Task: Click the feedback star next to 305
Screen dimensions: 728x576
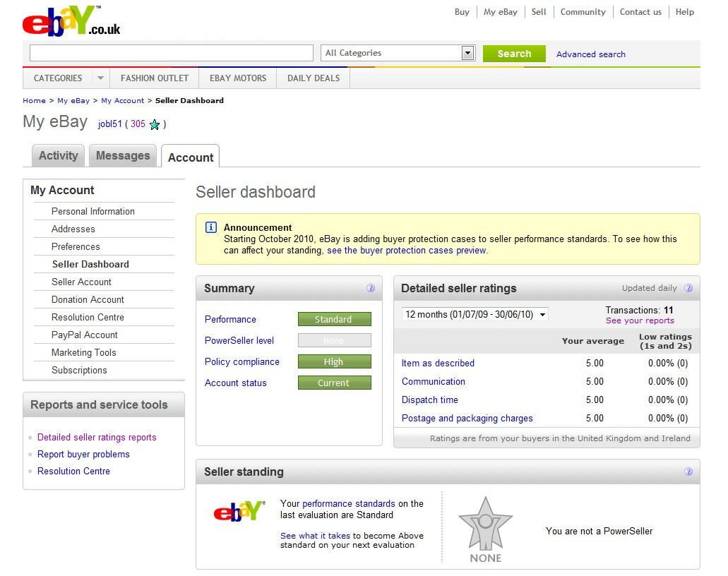Action: (155, 125)
